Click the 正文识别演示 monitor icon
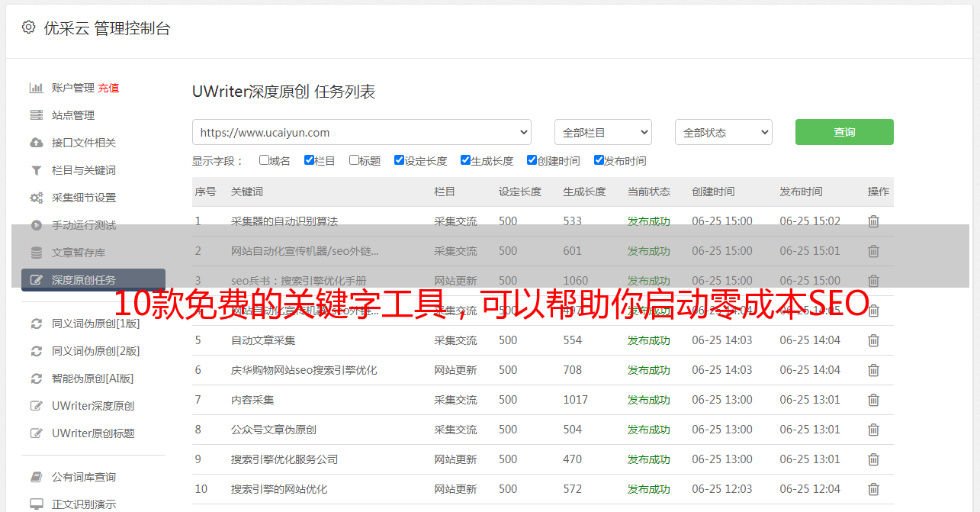 pyautogui.click(x=36, y=504)
